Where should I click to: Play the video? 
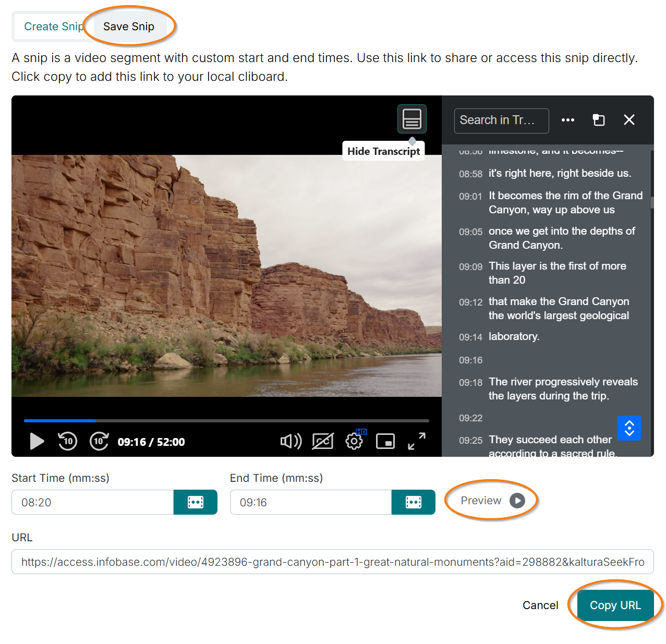tap(37, 441)
